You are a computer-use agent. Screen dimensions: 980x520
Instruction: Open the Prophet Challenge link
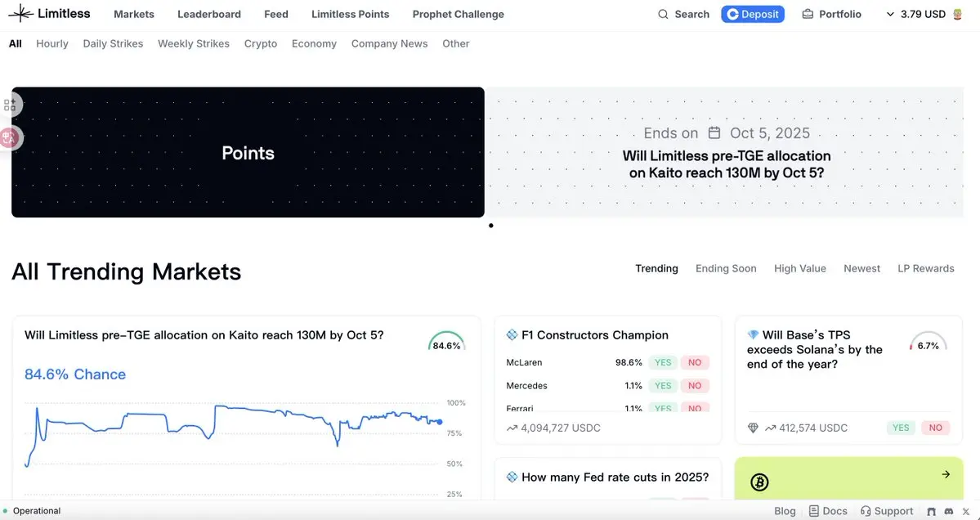[458, 14]
